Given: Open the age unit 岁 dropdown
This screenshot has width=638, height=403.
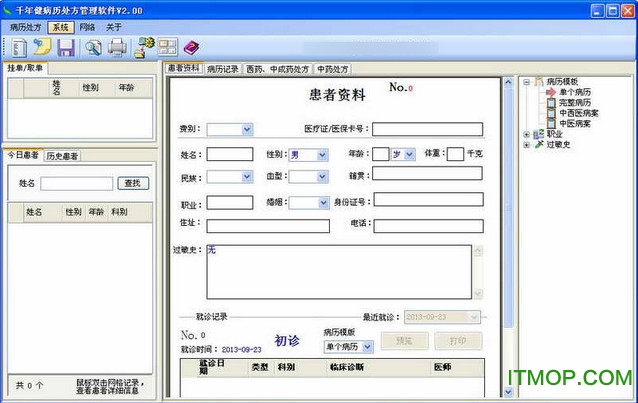Looking at the screenshot, I should click(x=410, y=154).
